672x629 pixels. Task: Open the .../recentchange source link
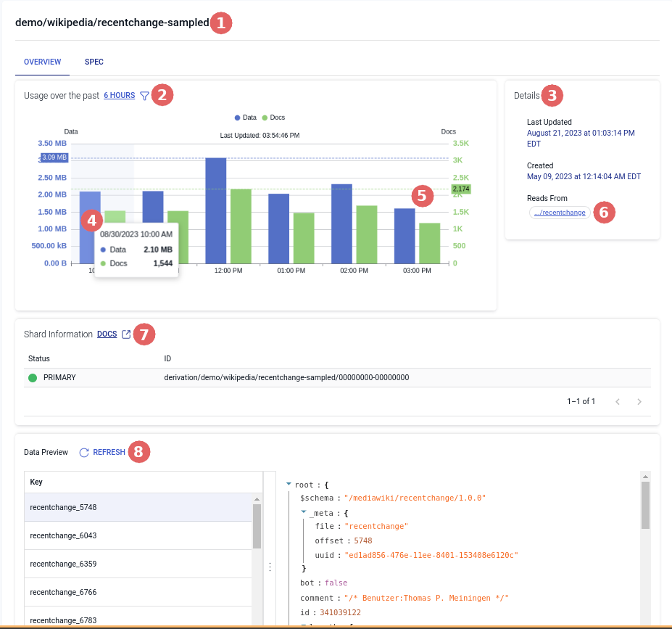[559, 213]
